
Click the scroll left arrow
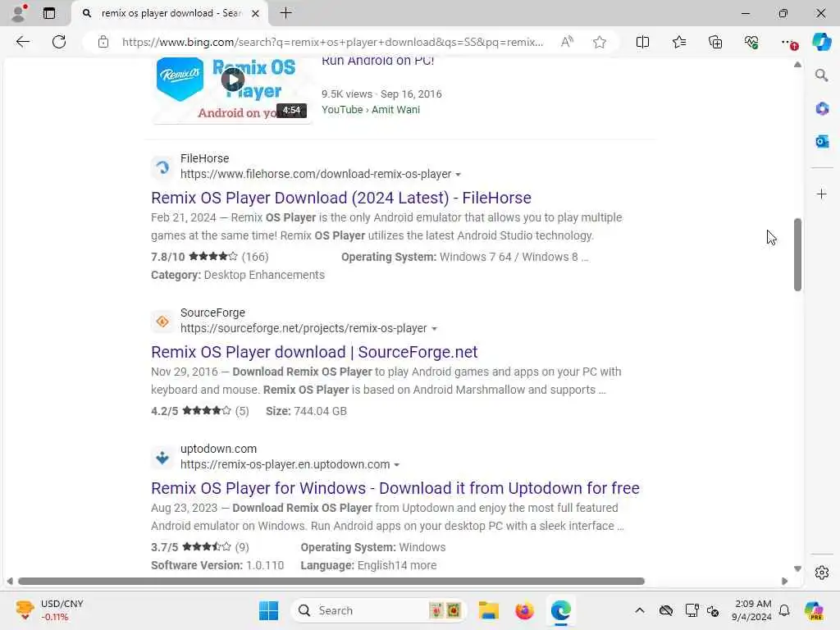(x=10, y=582)
